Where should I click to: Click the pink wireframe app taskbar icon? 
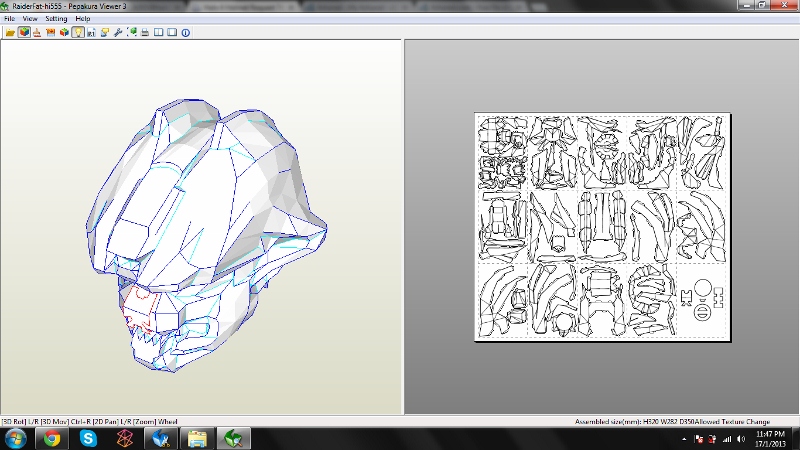[x=124, y=439]
